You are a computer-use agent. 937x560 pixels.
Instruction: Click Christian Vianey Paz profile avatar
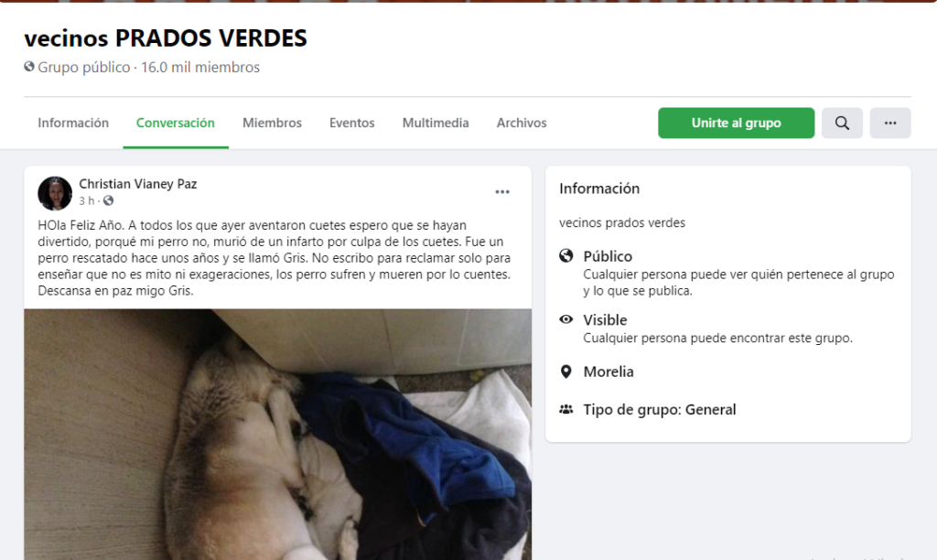(x=55, y=193)
